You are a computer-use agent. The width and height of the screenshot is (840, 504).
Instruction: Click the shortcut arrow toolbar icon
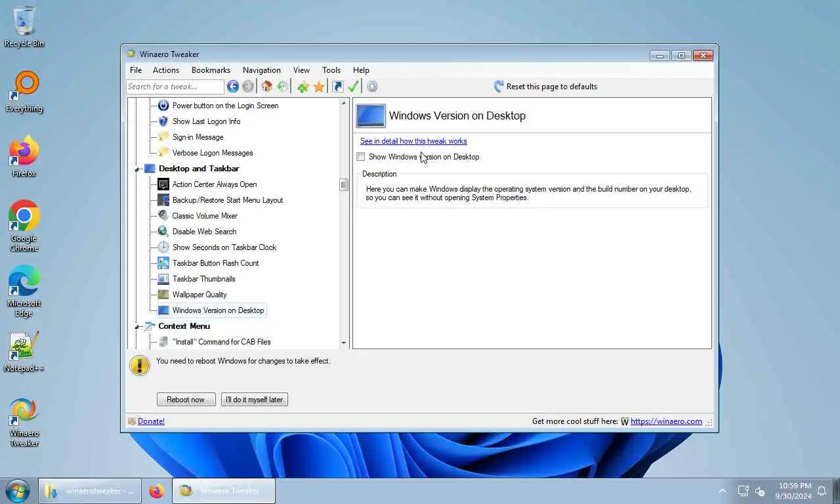pyautogui.click(x=338, y=87)
